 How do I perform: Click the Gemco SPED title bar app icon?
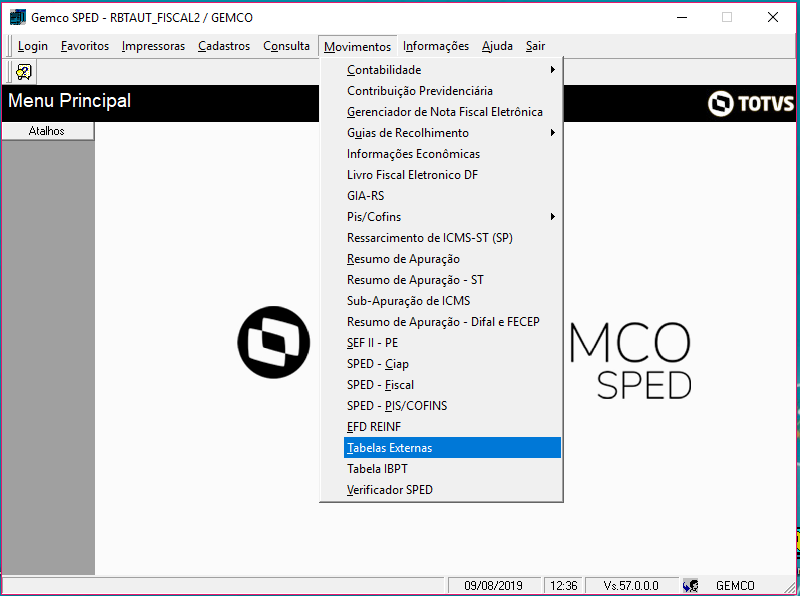pyautogui.click(x=17, y=17)
